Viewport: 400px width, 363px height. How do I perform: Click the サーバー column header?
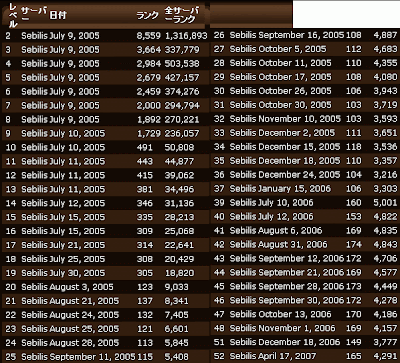coord(33,13)
